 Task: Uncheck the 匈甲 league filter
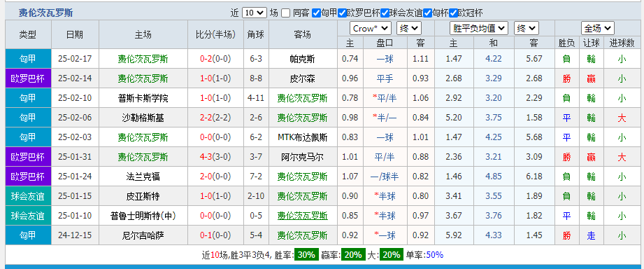tap(316, 13)
